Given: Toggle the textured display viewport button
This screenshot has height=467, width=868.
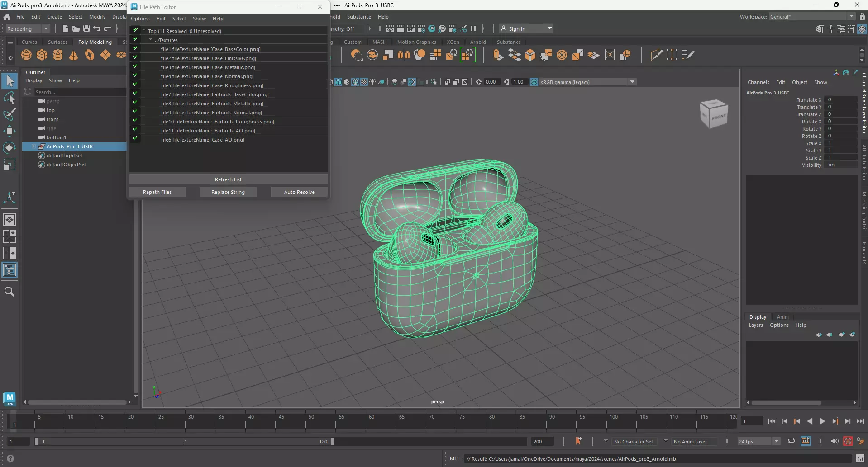Looking at the screenshot, I should (364, 82).
